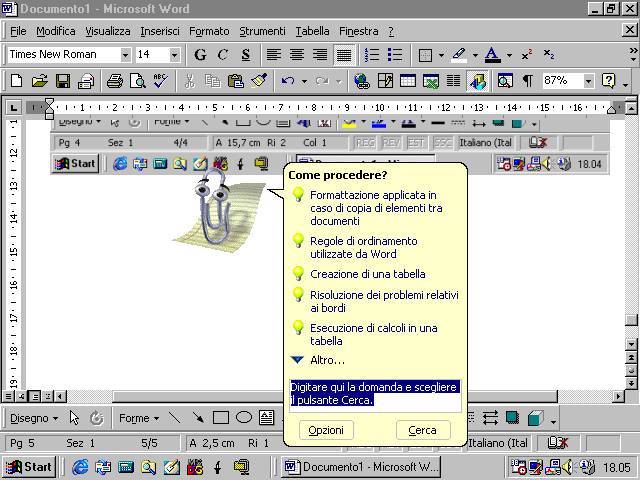Apply the highlighter color
The image size is (640, 480).
(459, 55)
